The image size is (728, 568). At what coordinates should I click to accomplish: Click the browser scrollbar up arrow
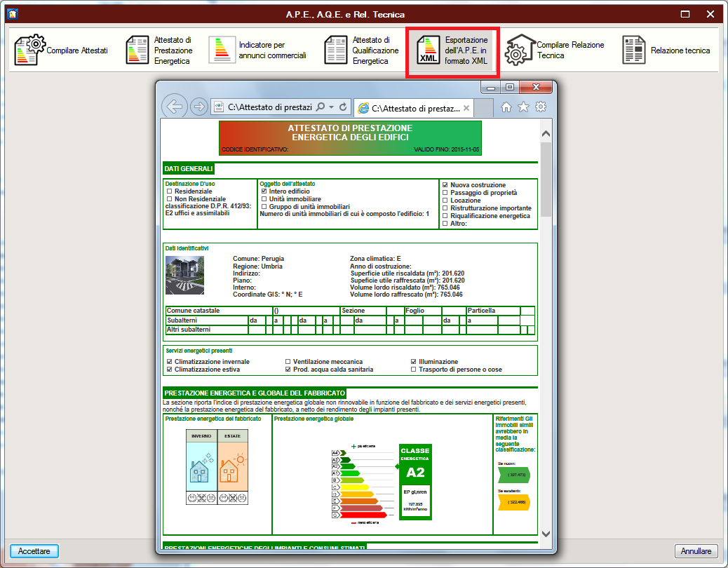click(546, 134)
